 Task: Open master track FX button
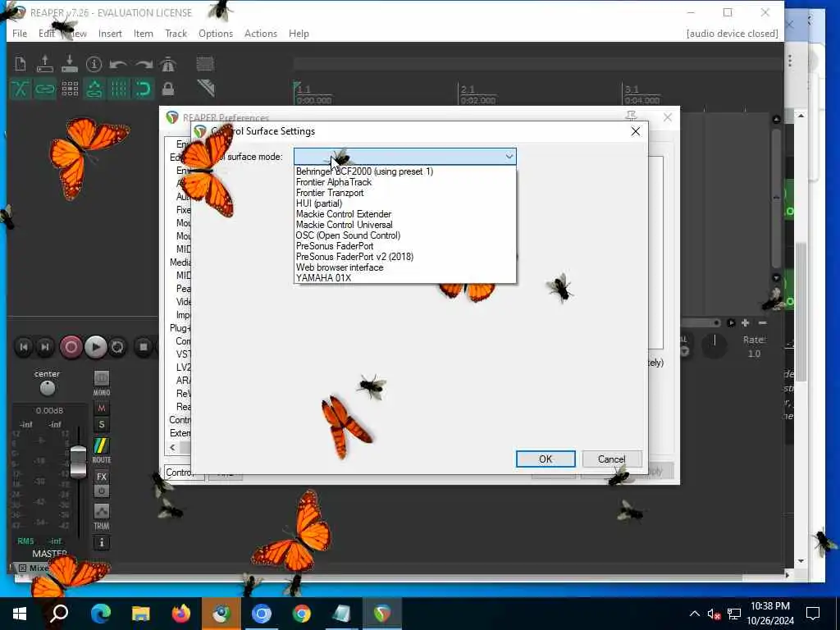click(x=102, y=477)
